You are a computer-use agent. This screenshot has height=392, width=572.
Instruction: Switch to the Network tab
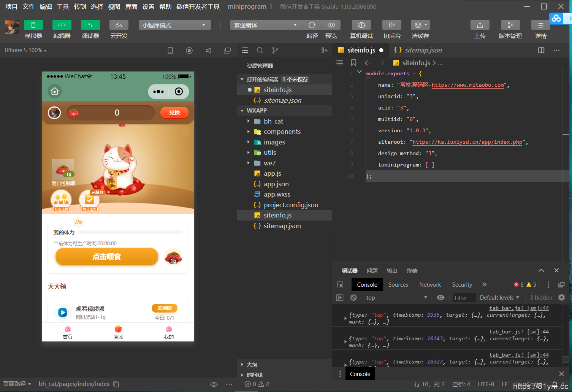430,285
